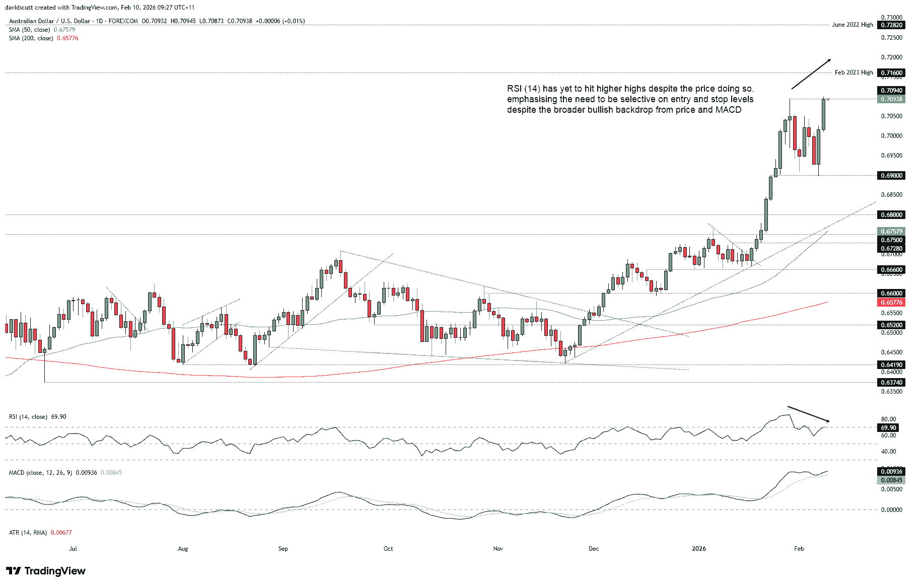Select the 0.70940 price level label
The height and width of the screenshot is (586, 924).
click(891, 91)
